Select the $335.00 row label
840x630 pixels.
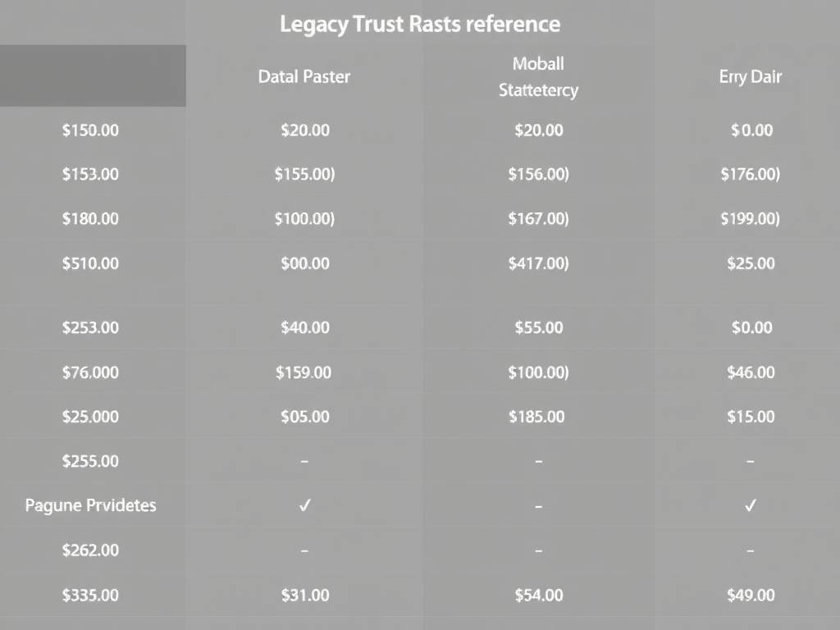click(90, 595)
